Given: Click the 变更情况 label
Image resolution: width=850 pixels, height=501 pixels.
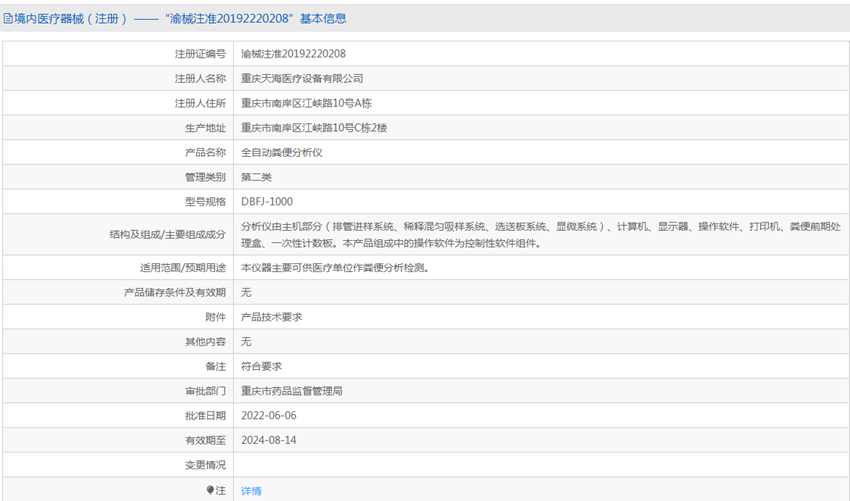Looking at the screenshot, I should [x=205, y=465].
